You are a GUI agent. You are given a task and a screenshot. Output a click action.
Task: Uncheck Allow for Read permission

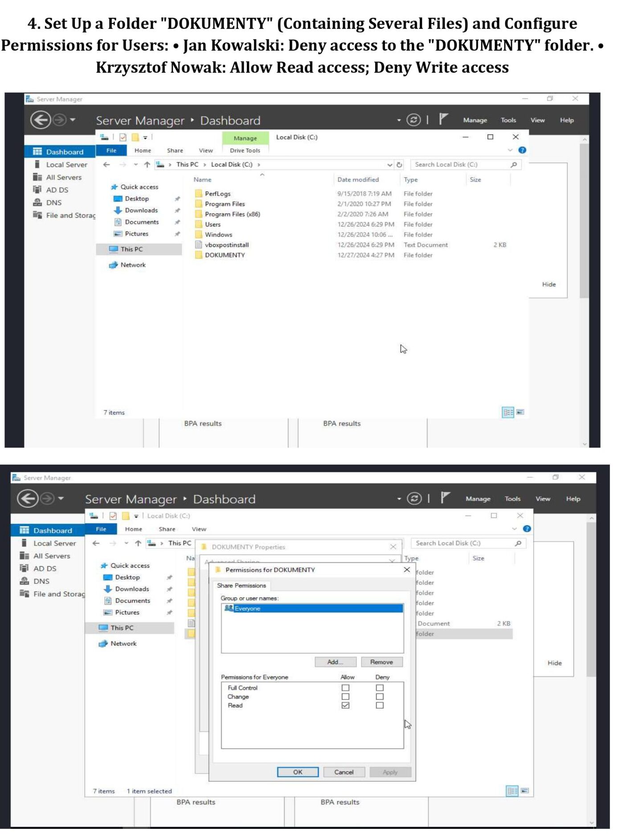[345, 705]
